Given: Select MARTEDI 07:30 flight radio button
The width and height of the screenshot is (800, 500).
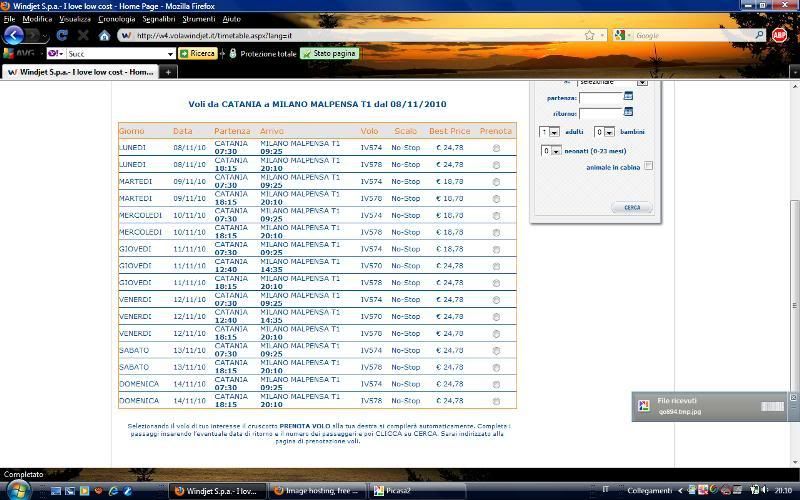Looking at the screenshot, I should (496, 182).
